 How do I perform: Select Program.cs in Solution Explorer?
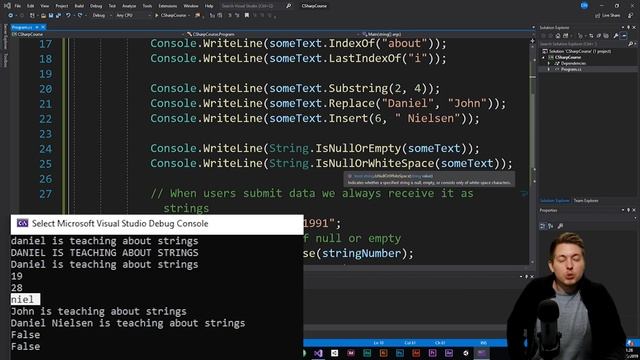(571, 69)
